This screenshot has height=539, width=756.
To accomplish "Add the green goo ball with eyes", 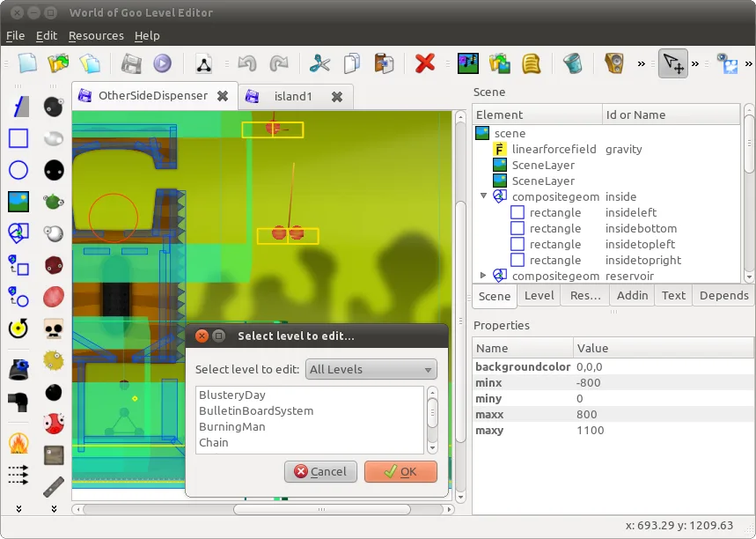I will 54,201.
